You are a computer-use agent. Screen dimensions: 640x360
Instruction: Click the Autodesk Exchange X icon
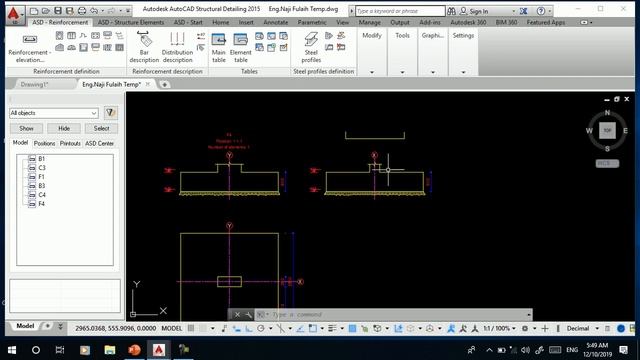[x=524, y=11]
